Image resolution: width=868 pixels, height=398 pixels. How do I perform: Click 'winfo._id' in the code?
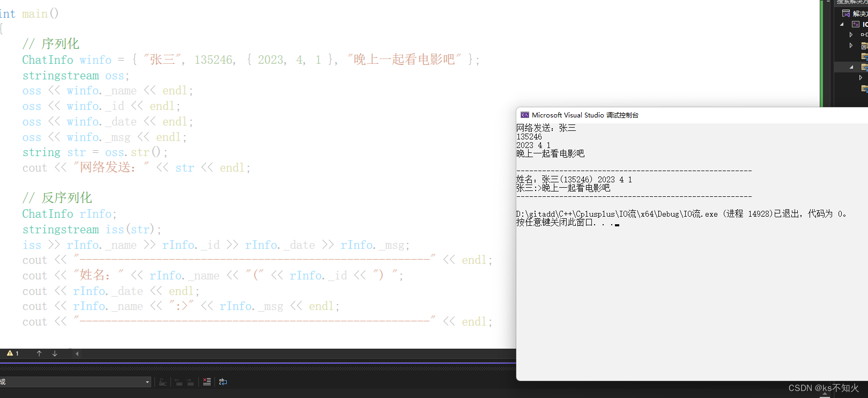[95, 106]
